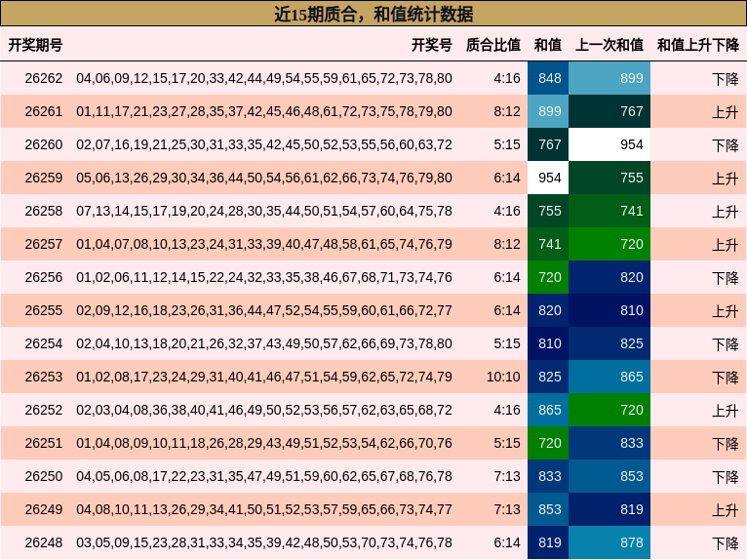Select period number 26256
The height and width of the screenshot is (560, 747).
click(x=43, y=277)
